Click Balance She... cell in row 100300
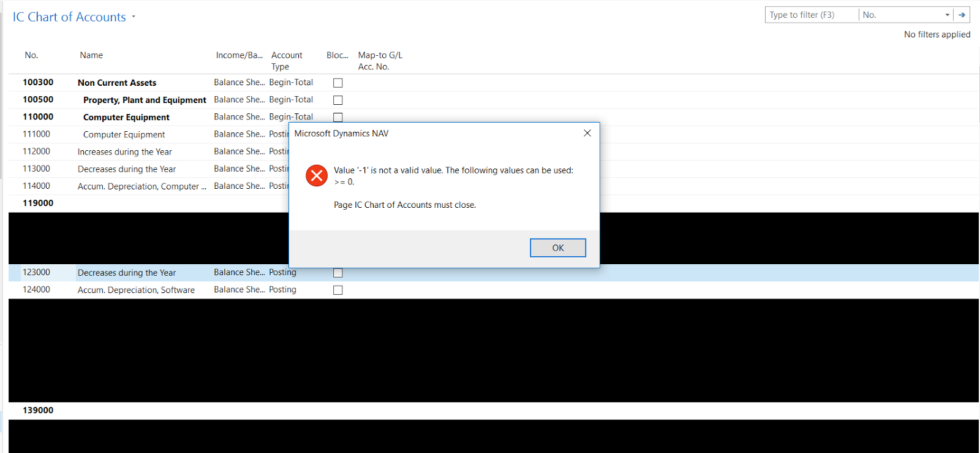980x453 pixels. coord(239,82)
